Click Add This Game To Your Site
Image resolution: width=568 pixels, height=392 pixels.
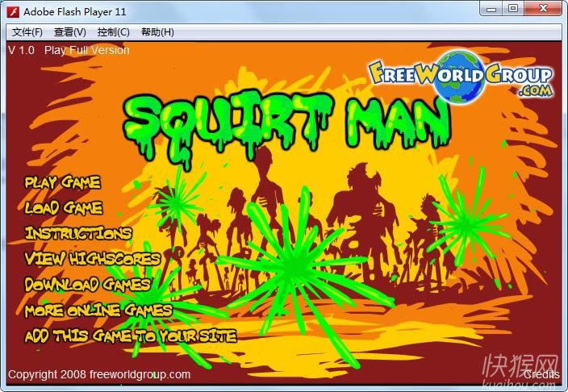pos(131,336)
